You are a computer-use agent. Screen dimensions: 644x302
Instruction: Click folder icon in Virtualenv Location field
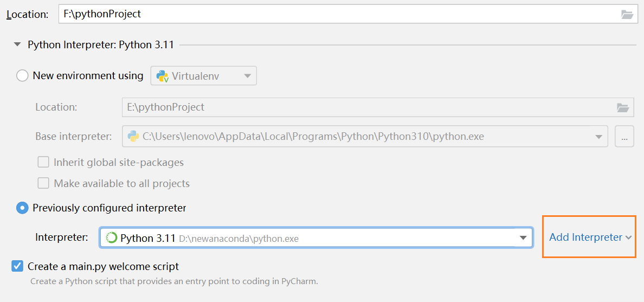click(623, 107)
